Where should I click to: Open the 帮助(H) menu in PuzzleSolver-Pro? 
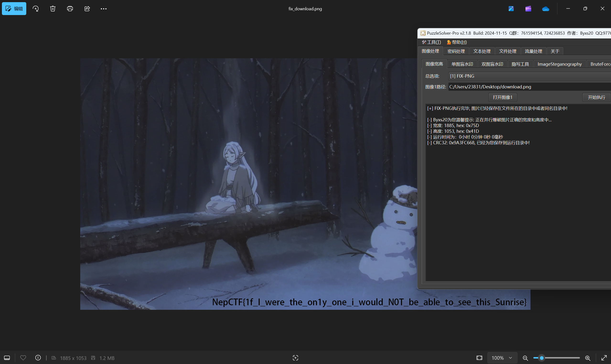(457, 42)
